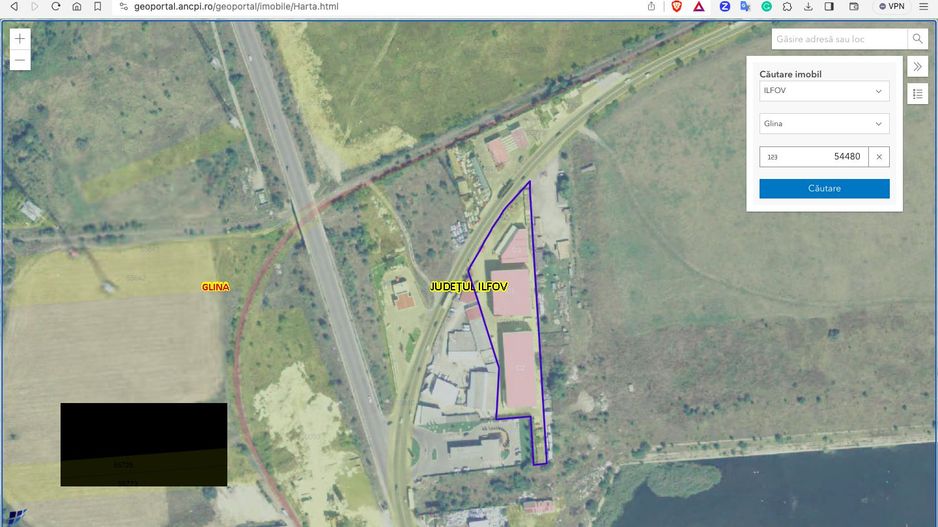The height and width of the screenshot is (527, 938).
Task: Click the 'Găsire adresă sau loc' search field
Action: point(839,39)
